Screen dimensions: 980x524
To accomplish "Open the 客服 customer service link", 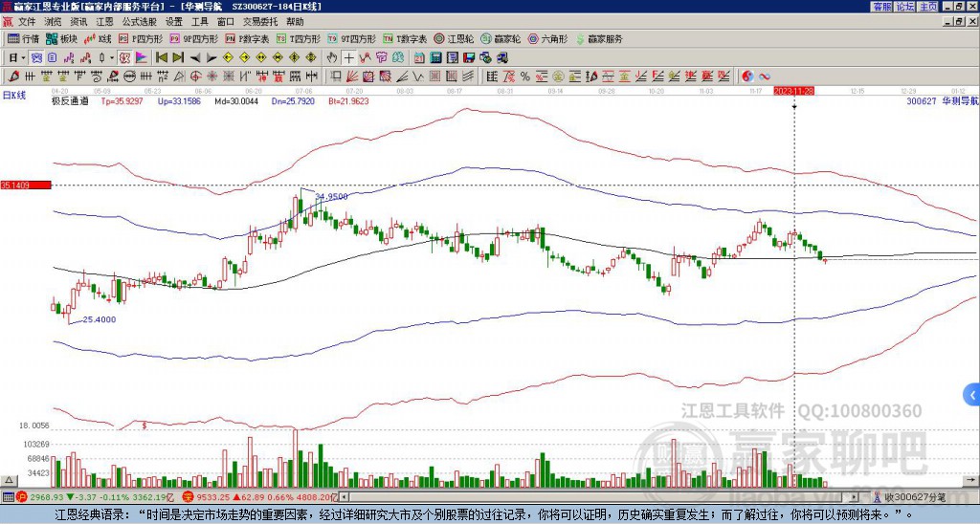I will (881, 6).
